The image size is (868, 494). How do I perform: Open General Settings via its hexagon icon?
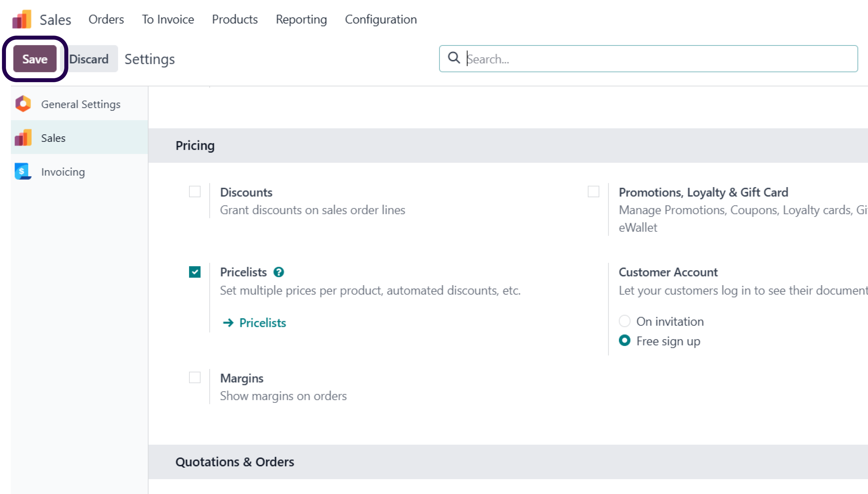pyautogui.click(x=23, y=104)
